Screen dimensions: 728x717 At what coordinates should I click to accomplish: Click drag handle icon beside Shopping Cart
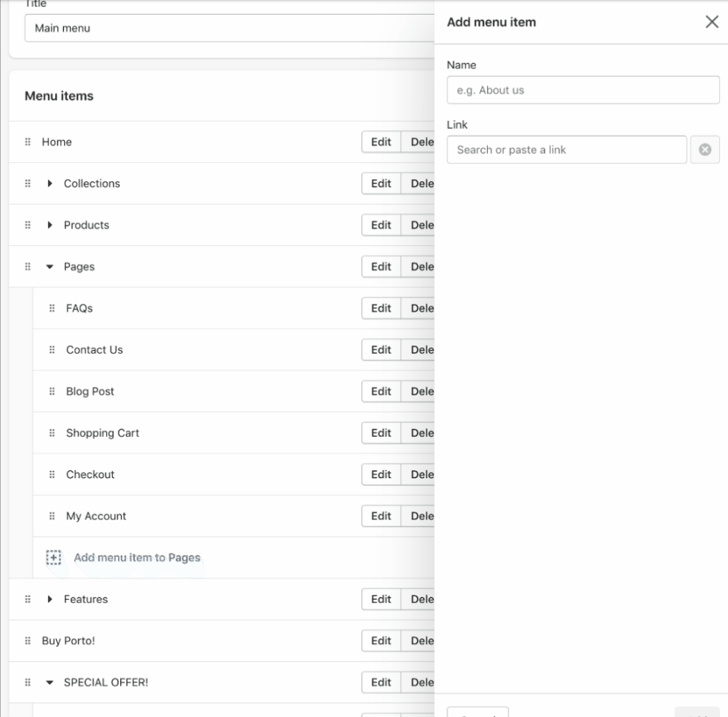tap(52, 433)
